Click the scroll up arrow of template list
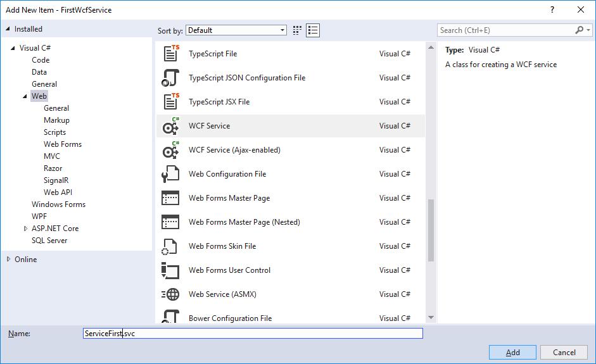 (x=431, y=47)
